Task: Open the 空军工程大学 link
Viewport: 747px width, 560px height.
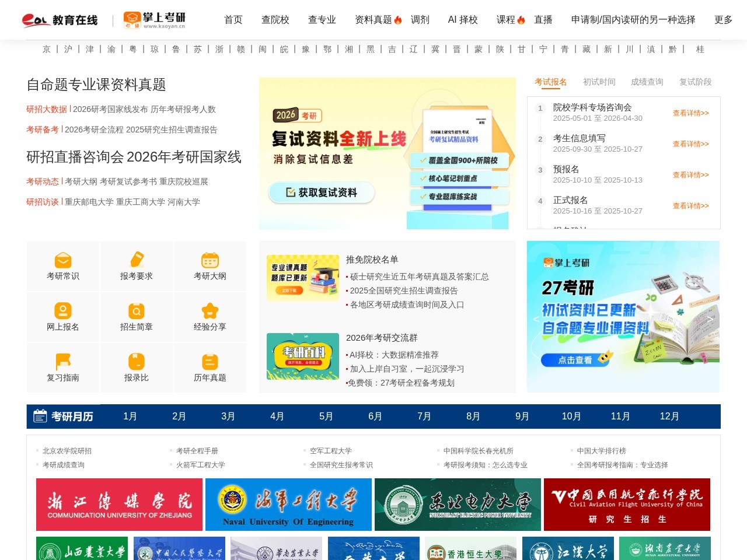Action: coord(331,451)
